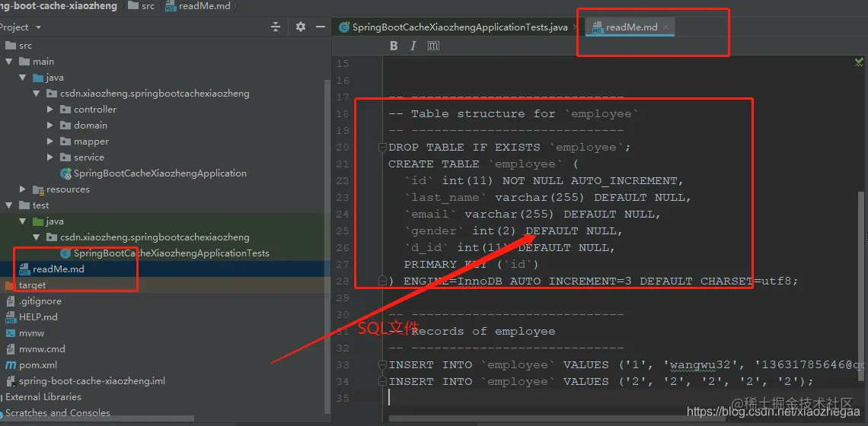Collapse csdn.xiaozheng package under main

37,94
